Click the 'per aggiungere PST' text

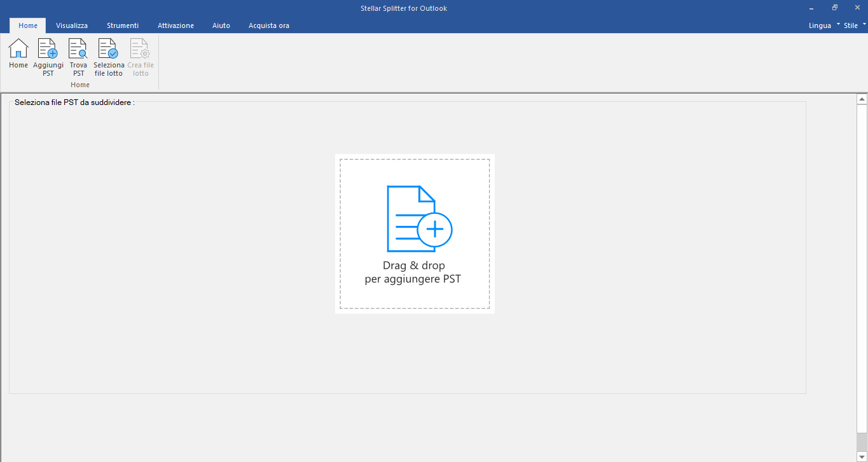click(x=413, y=279)
